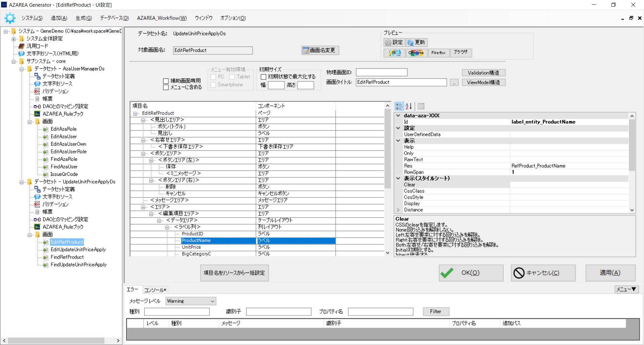Screen dimensions: 644x345
Task: Click the 物理画面ID input field
Action: click(x=381, y=72)
